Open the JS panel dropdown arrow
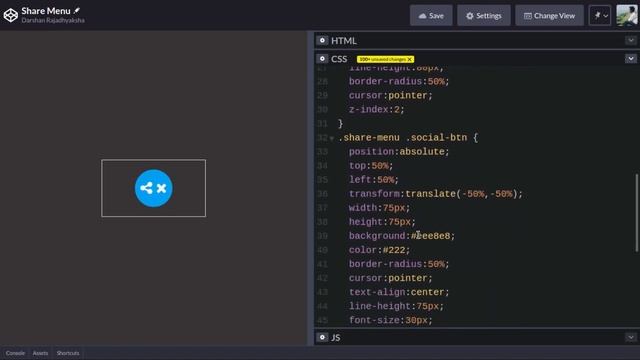This screenshot has width=640, height=360. coord(631,337)
